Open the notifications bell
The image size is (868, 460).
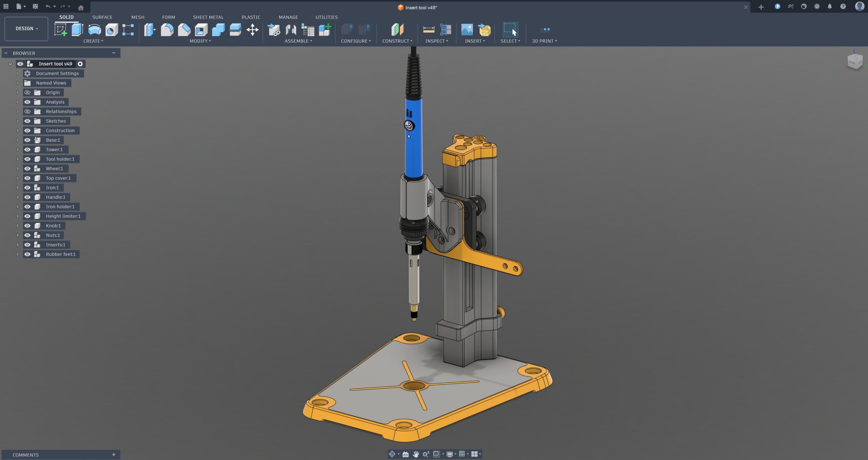click(830, 6)
